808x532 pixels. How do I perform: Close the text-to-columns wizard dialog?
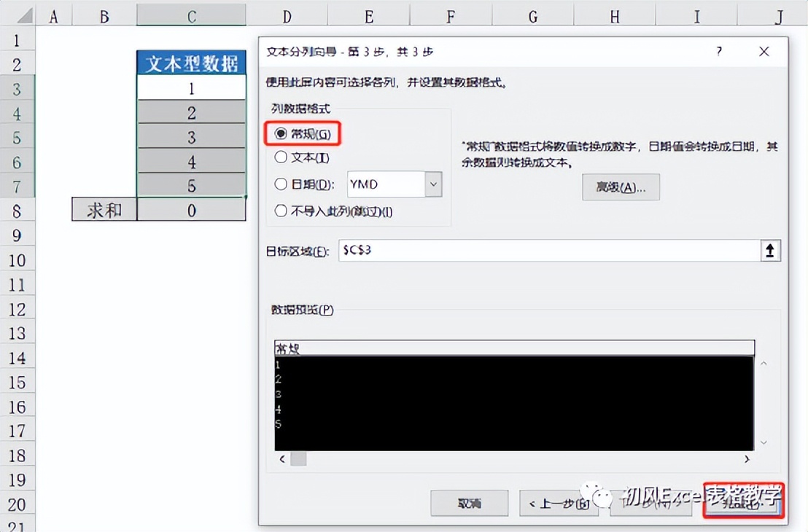point(764,51)
